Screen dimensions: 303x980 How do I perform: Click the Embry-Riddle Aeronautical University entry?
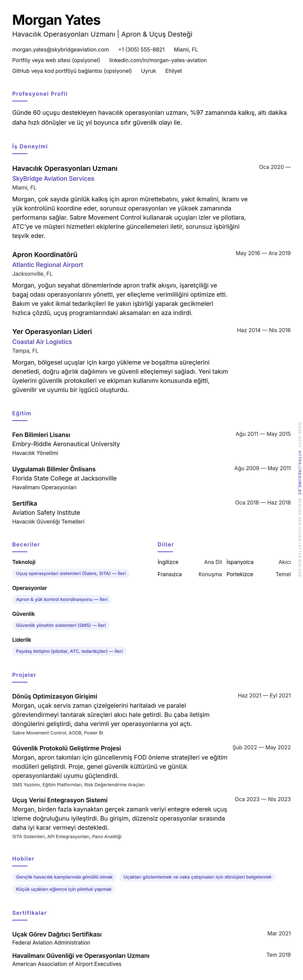66,444
